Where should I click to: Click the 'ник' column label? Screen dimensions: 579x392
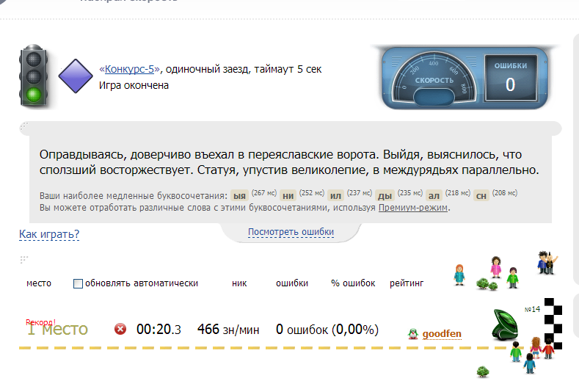point(239,283)
